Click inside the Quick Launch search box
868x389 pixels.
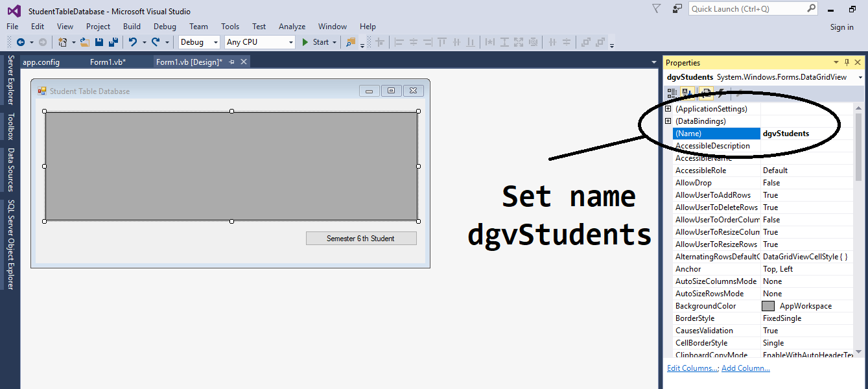[747, 9]
